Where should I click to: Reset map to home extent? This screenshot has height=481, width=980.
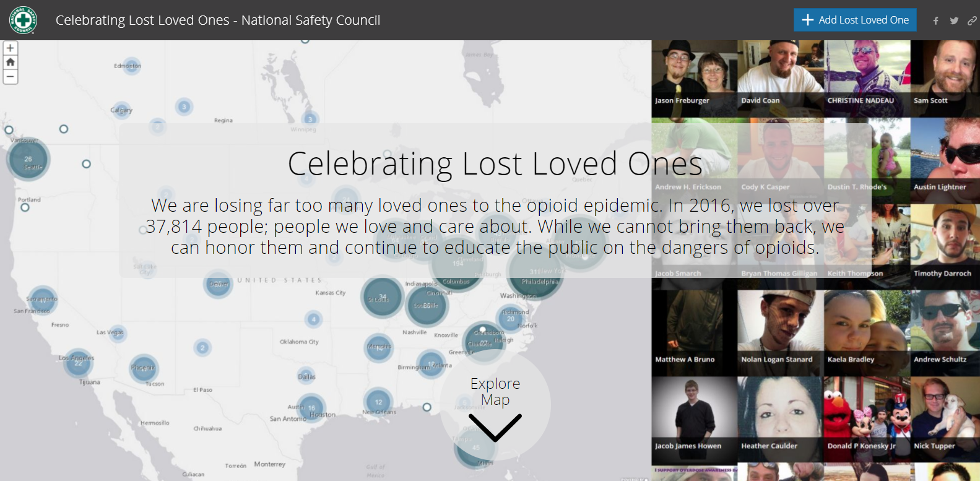coord(10,62)
